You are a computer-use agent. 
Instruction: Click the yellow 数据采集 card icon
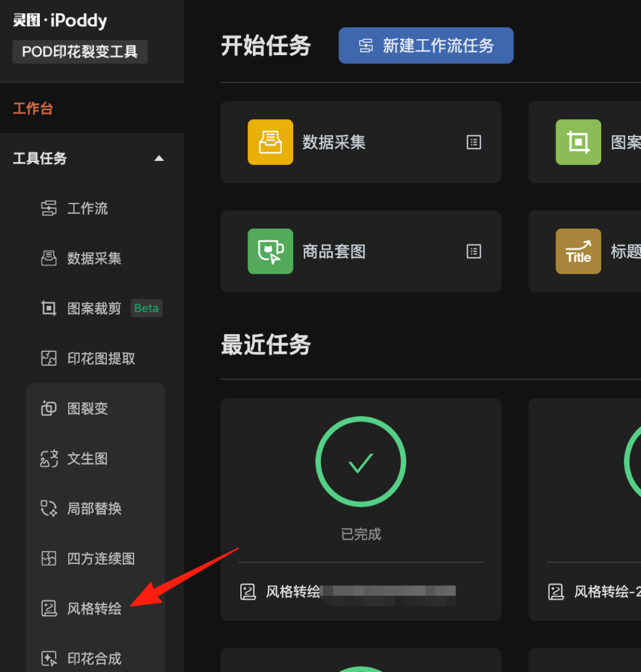271,142
